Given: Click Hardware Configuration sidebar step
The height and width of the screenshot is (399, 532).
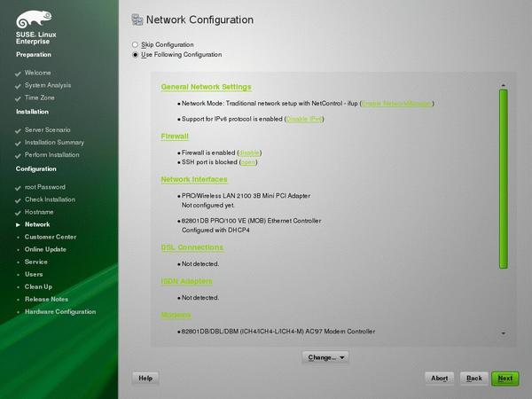Looking at the screenshot, I should click(x=60, y=312).
